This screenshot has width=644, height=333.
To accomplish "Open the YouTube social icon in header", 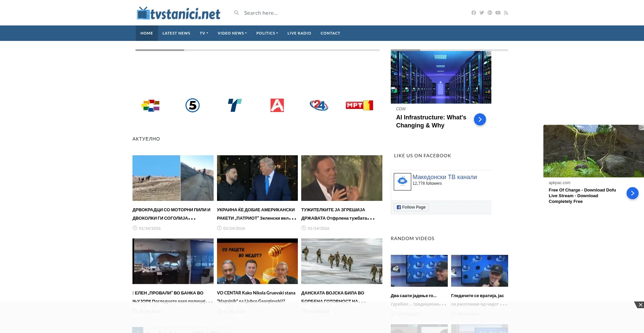I will click(x=498, y=13).
